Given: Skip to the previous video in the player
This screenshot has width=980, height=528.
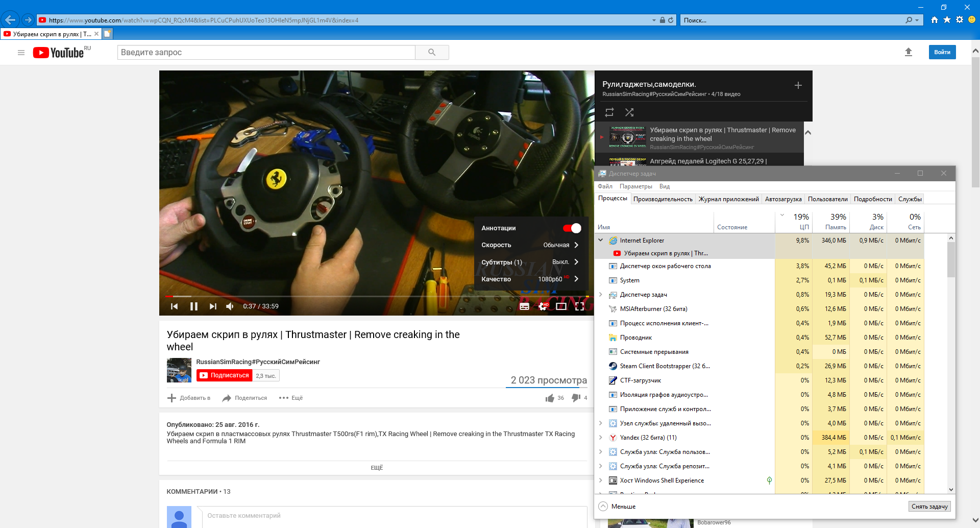Looking at the screenshot, I should tap(174, 306).
